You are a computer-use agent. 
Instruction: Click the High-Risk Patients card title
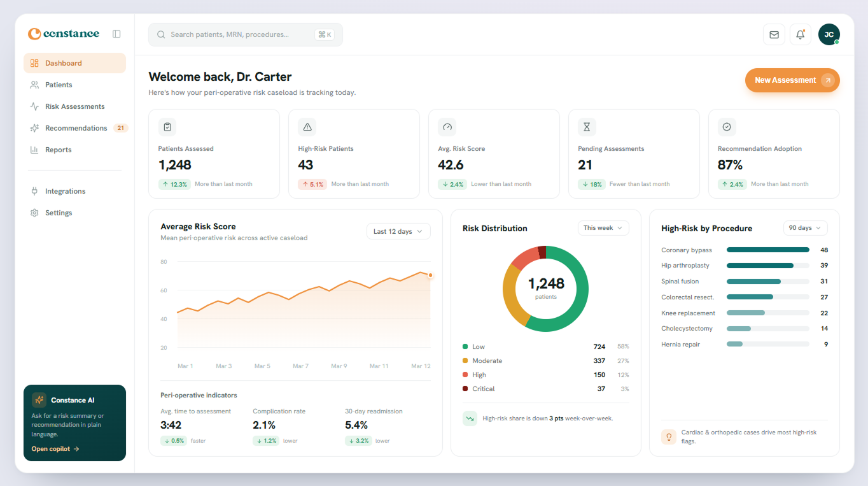(x=326, y=148)
